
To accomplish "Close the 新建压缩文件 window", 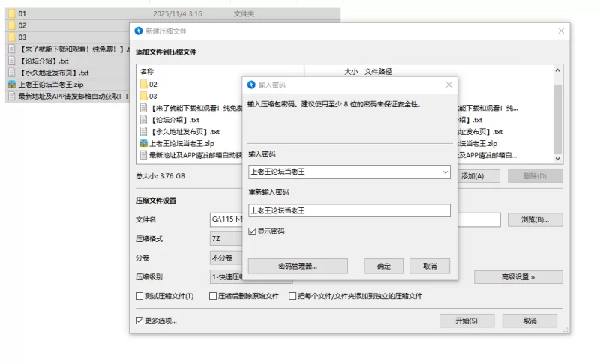I will (561, 31).
